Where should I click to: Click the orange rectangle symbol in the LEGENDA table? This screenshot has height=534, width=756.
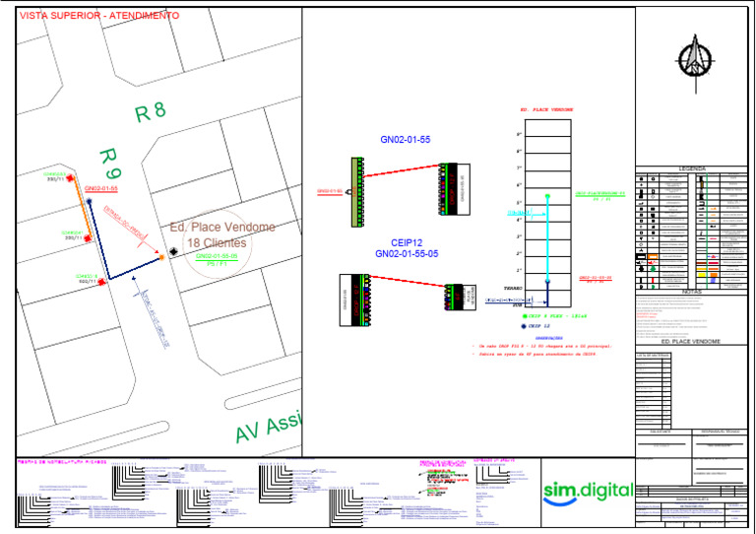pyautogui.click(x=653, y=257)
